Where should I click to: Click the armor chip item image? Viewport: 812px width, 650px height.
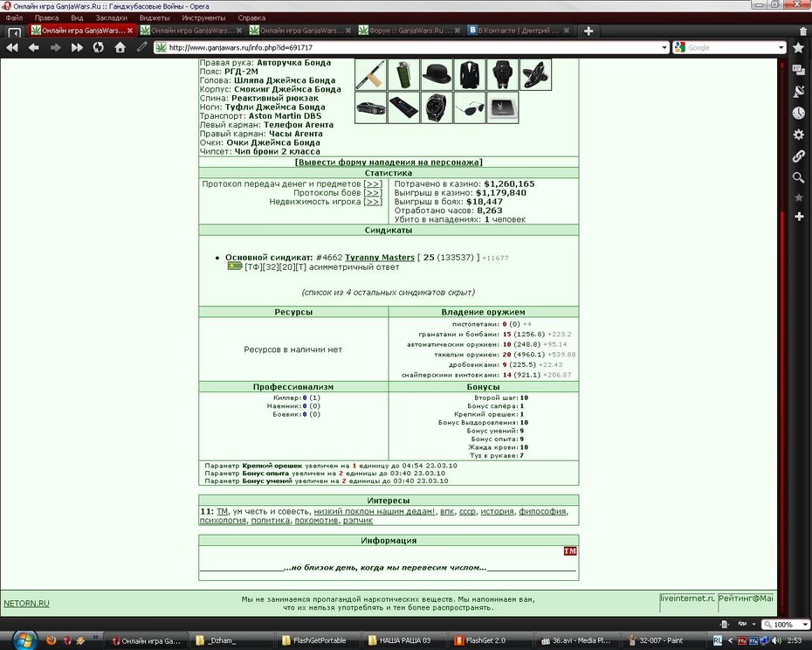tap(503, 107)
